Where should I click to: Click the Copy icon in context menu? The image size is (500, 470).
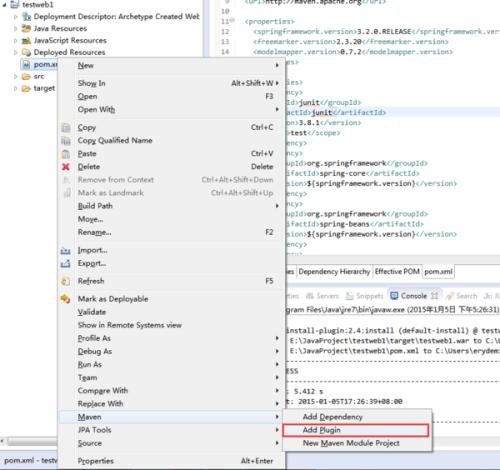pyautogui.click(x=66, y=128)
